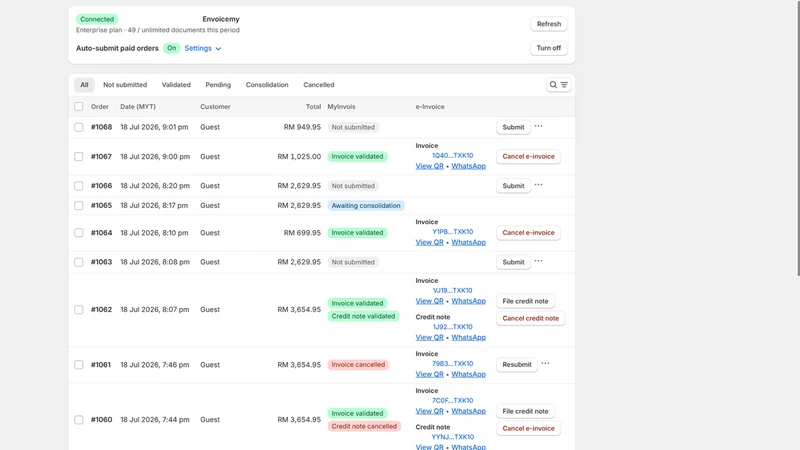Cancel e-invoice for order #1067

click(528, 157)
